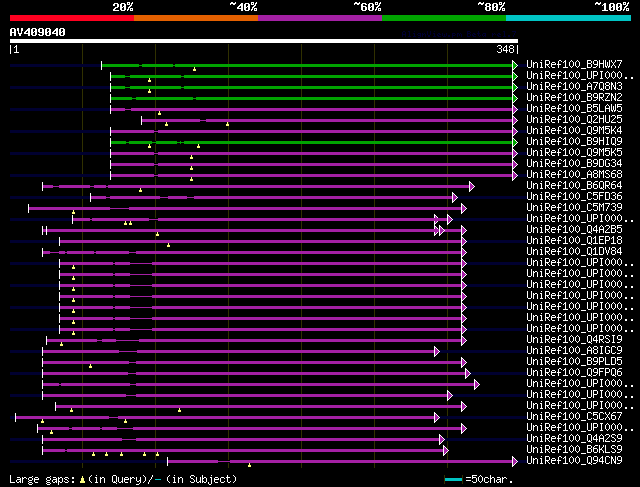Click the purple alignment bar of Q2HU25

[x=327, y=120]
